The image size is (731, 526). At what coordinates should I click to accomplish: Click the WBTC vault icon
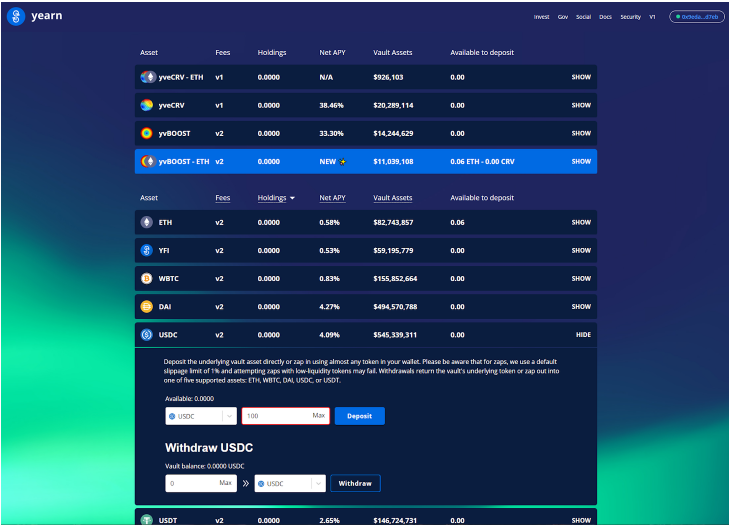[146, 278]
